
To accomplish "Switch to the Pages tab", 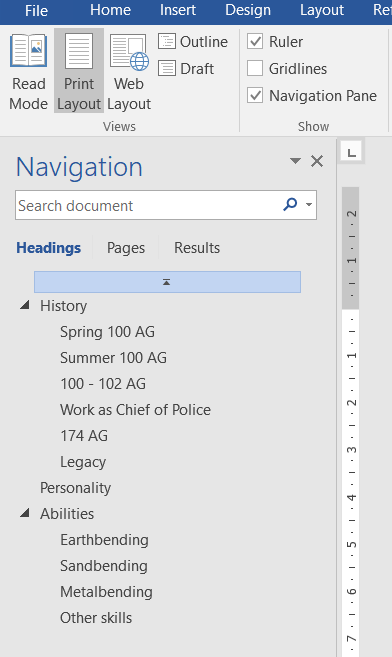I will point(126,248).
